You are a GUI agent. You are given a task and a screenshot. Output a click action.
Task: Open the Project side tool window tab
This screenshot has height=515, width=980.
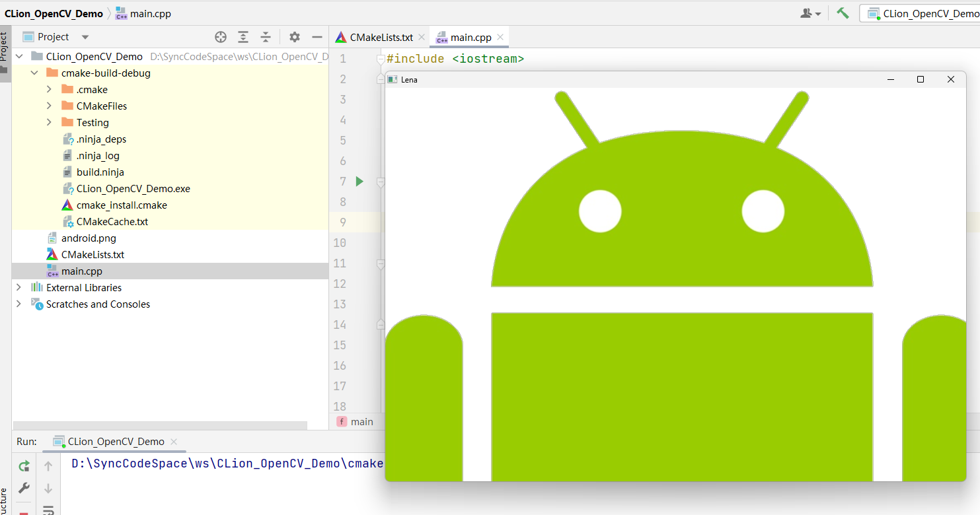(x=5, y=53)
